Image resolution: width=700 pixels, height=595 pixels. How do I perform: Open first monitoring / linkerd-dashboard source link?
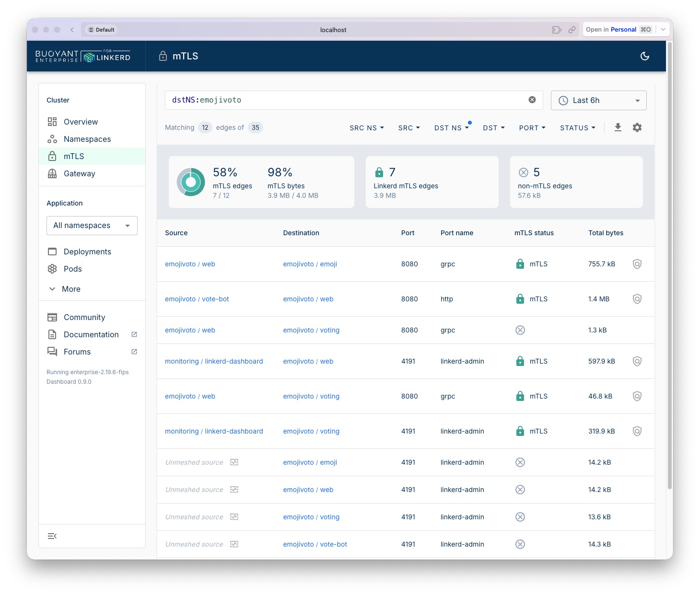214,361
